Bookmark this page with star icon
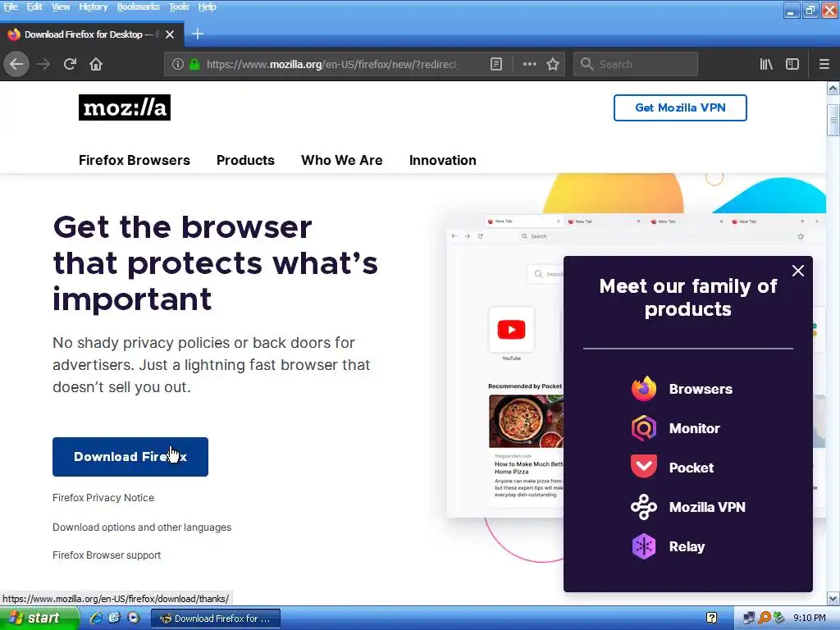 pos(553,64)
